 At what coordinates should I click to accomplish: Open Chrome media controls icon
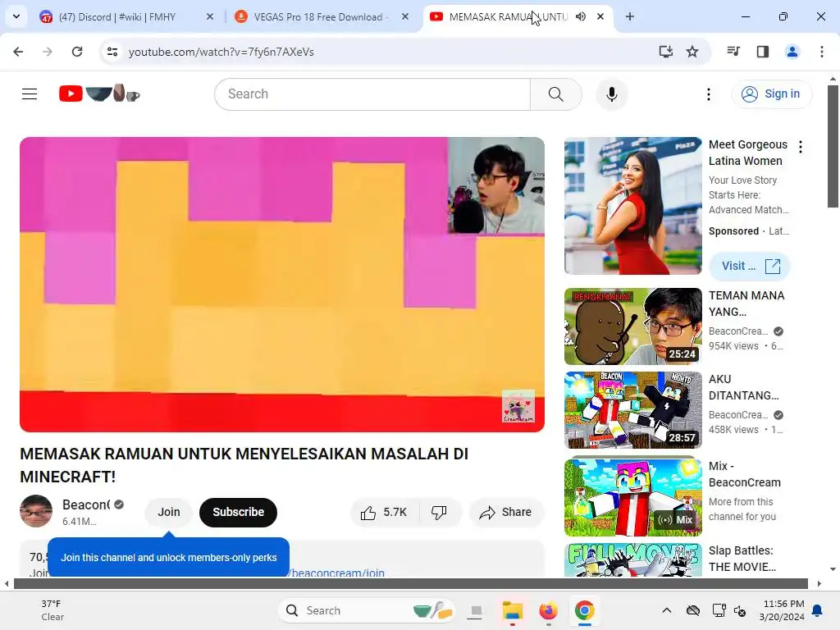[733, 52]
